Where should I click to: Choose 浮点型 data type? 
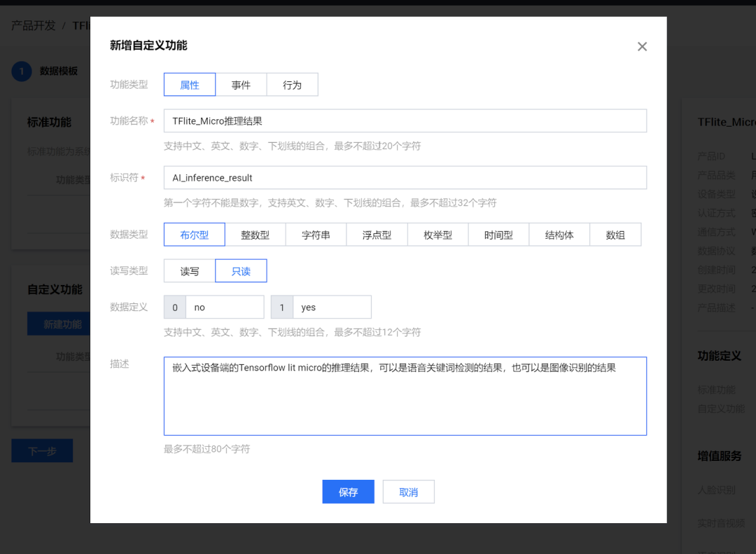(377, 235)
